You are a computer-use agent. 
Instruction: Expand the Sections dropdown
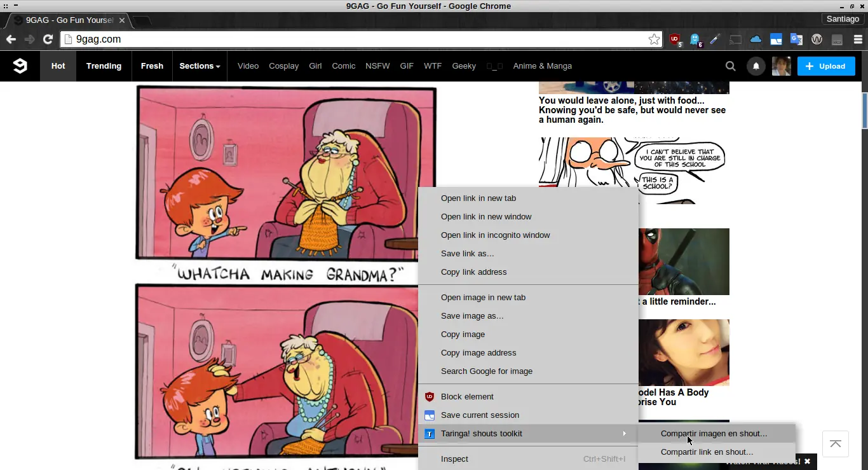coord(200,66)
